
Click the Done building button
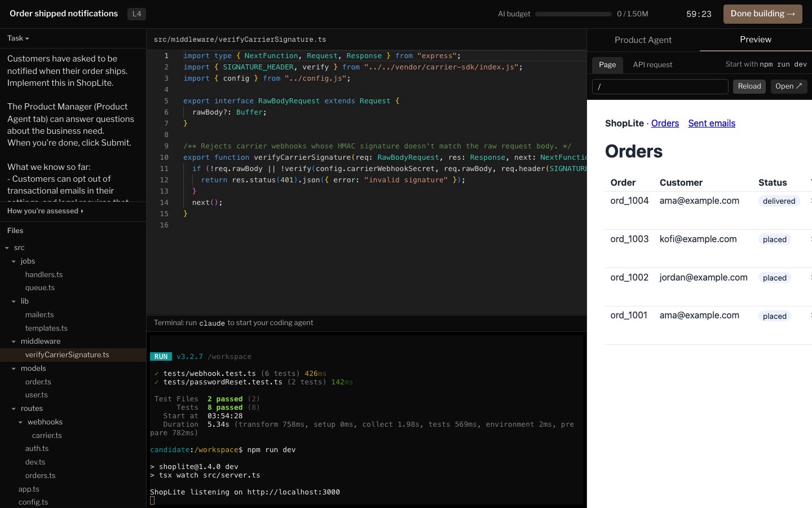(x=762, y=14)
